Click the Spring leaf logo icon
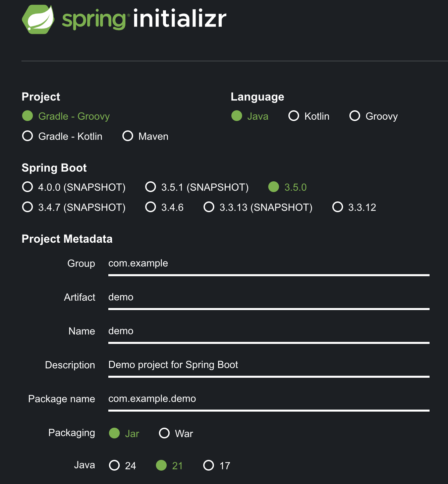 tap(38, 19)
